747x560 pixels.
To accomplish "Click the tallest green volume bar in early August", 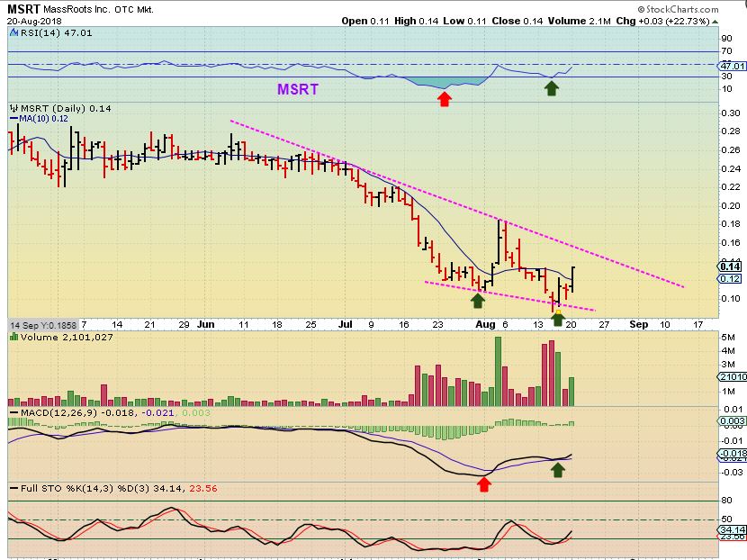I will click(x=498, y=372).
